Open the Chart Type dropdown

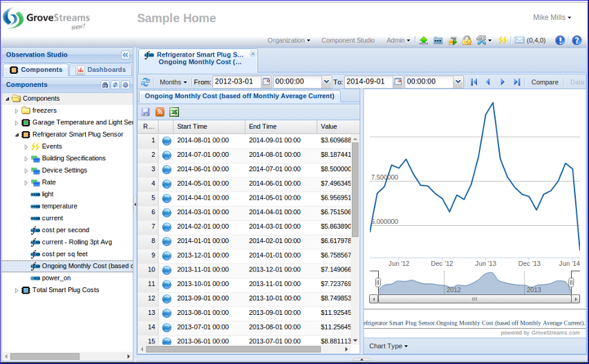[388, 346]
